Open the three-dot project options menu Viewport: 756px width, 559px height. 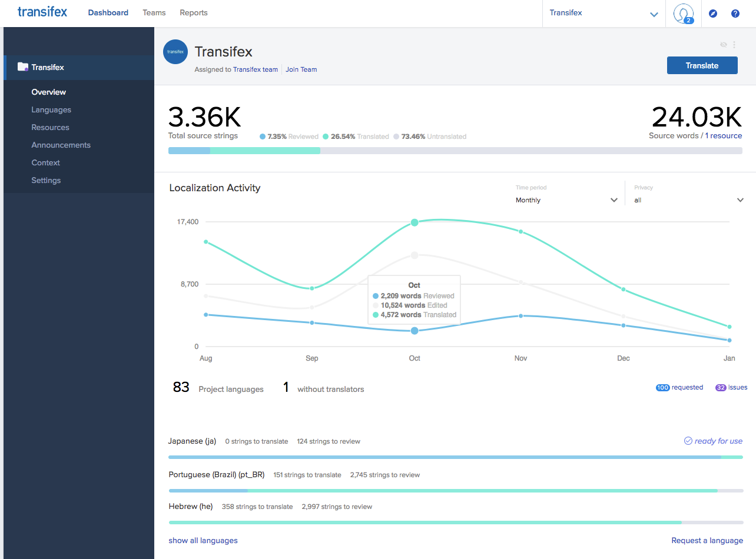coord(734,45)
